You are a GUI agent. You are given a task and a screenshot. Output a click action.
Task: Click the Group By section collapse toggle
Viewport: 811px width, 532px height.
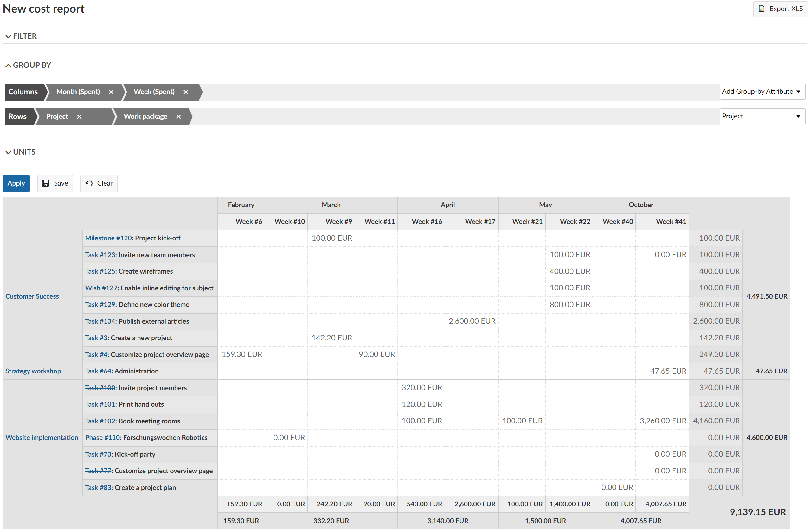click(7, 65)
